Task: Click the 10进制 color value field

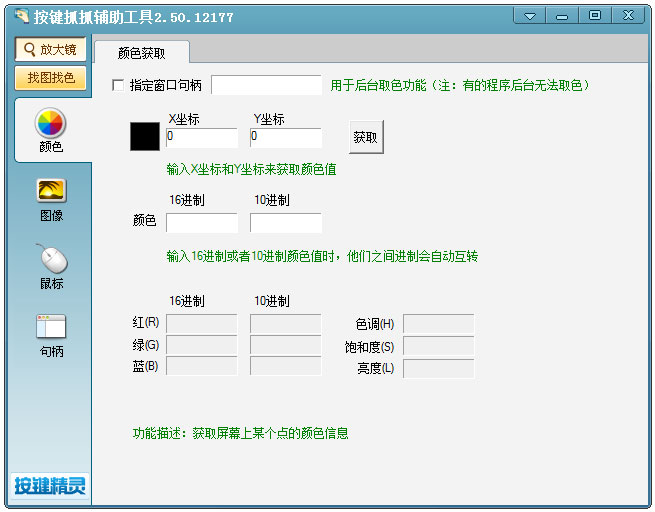Action: [x=286, y=223]
